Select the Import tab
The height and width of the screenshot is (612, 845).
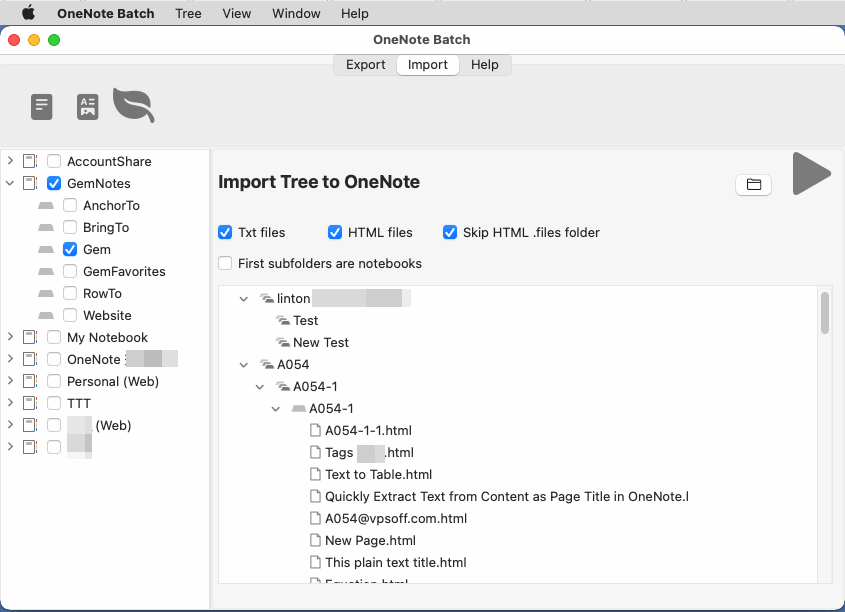click(428, 65)
